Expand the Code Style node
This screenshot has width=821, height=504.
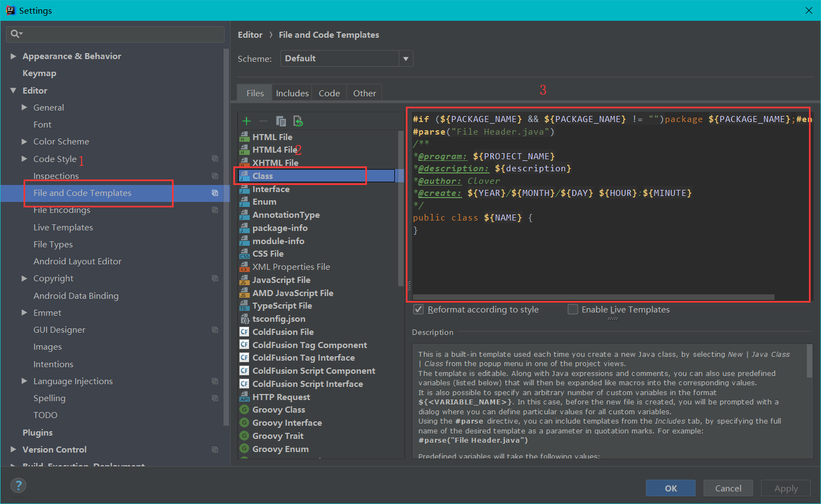[24, 159]
